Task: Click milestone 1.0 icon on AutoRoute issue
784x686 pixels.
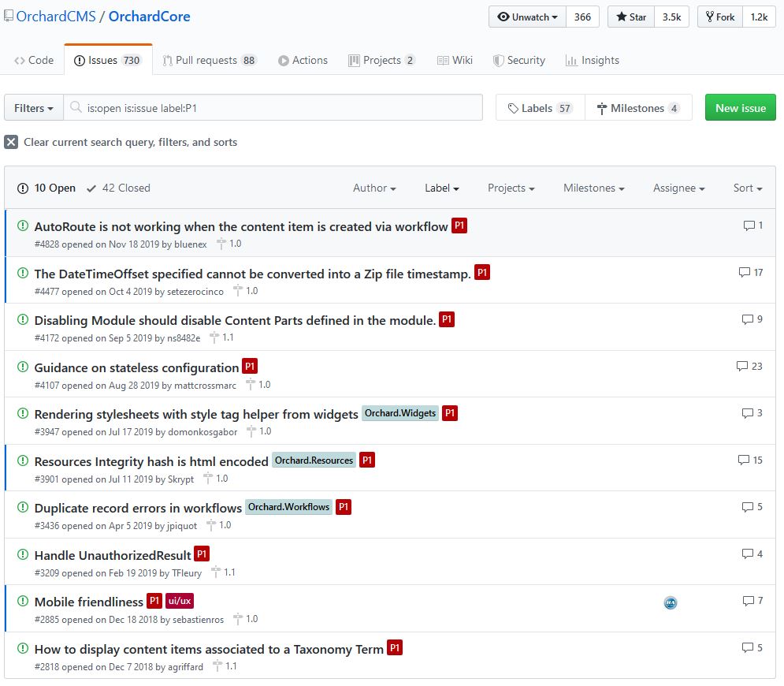Action: pyautogui.click(x=221, y=244)
